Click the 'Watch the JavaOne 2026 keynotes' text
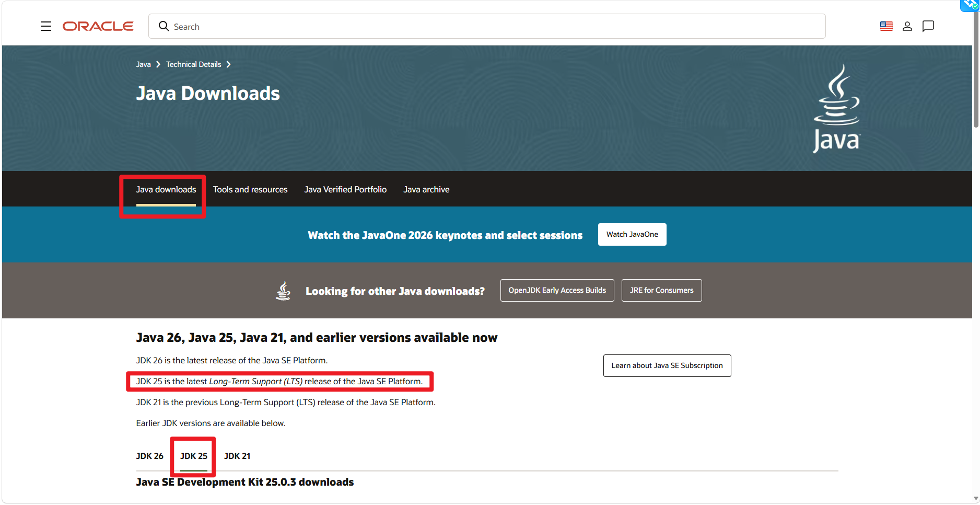This screenshot has width=980, height=505. tap(445, 235)
